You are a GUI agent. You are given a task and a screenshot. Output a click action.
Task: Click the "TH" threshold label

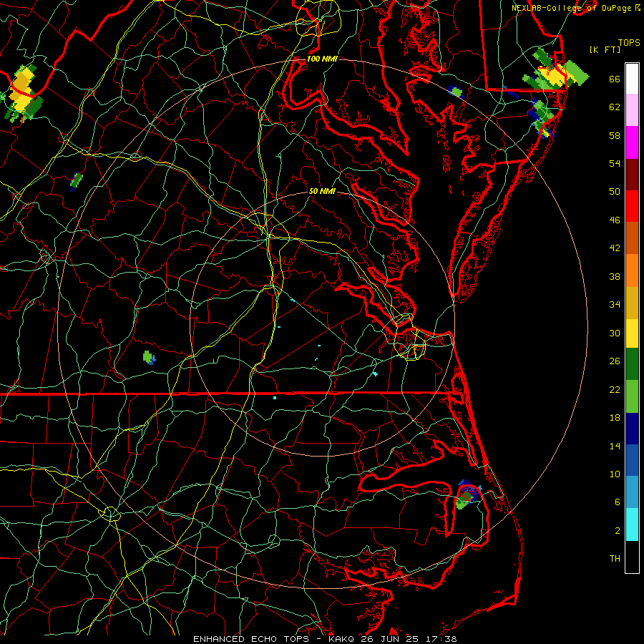[x=615, y=559]
